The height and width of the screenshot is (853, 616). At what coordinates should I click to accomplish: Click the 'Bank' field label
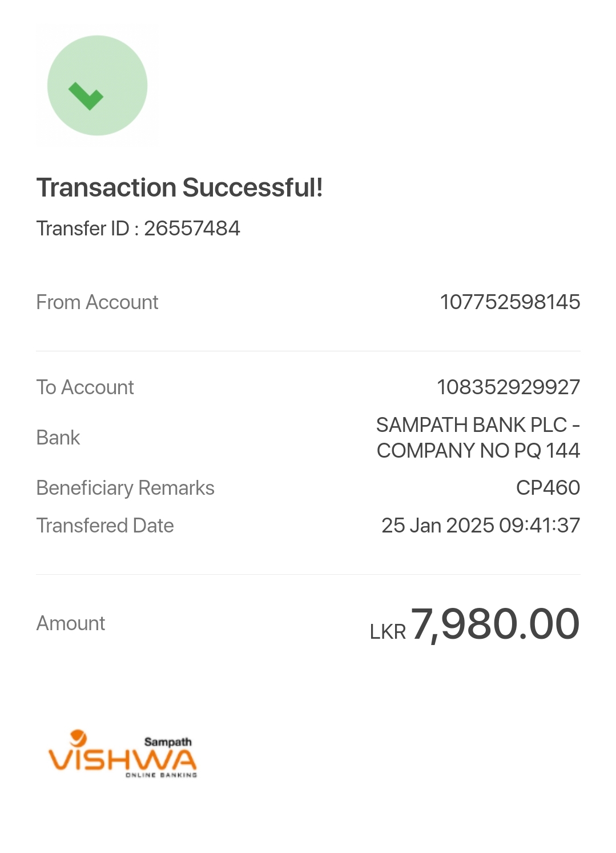pyautogui.click(x=58, y=438)
